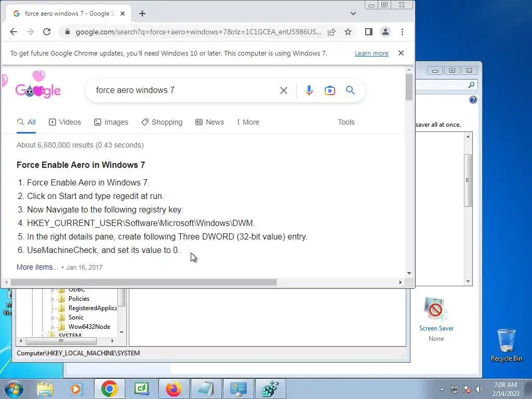Click the Chrome forward arrow
This screenshot has height=399, width=532.
[30, 32]
